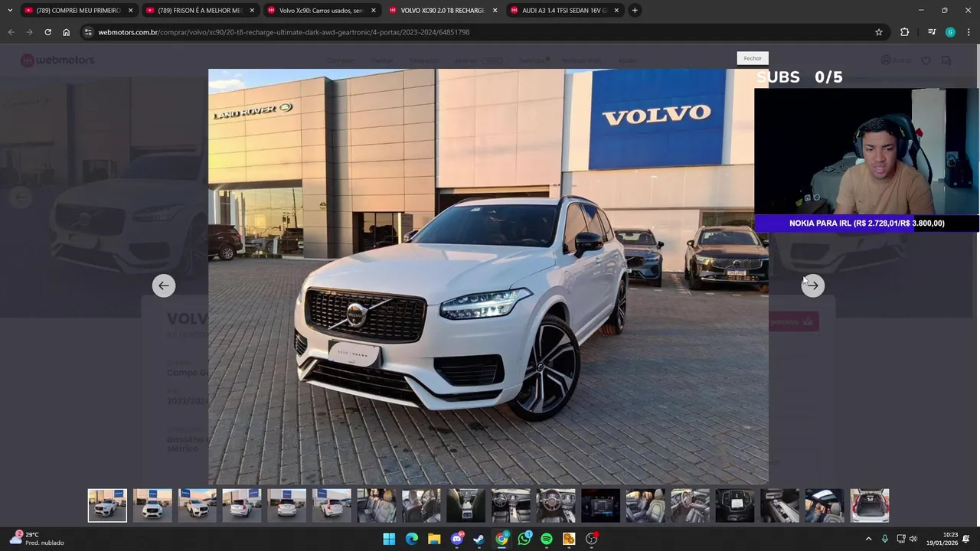Close the photo gallery with Fechar
The height and width of the screenshot is (551, 980).
(x=753, y=58)
